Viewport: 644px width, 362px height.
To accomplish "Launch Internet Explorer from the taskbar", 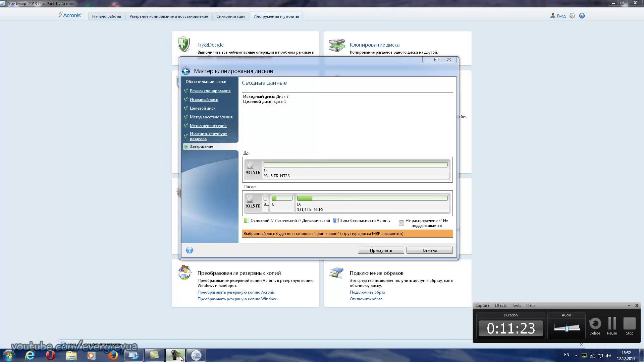I will tap(30, 355).
